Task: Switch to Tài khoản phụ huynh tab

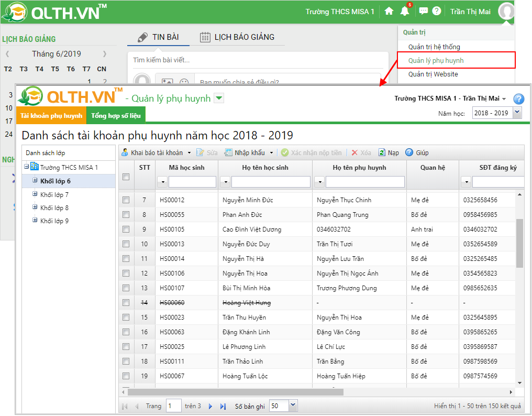Action: tap(51, 115)
